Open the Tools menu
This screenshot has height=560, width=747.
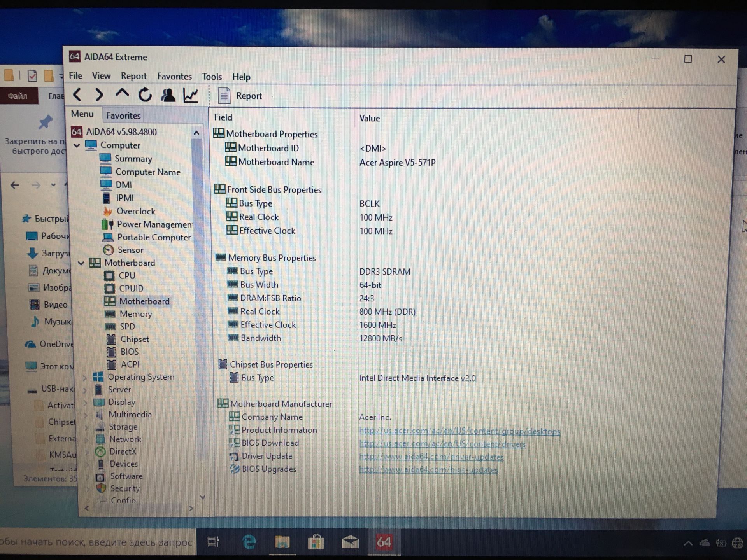pyautogui.click(x=212, y=77)
